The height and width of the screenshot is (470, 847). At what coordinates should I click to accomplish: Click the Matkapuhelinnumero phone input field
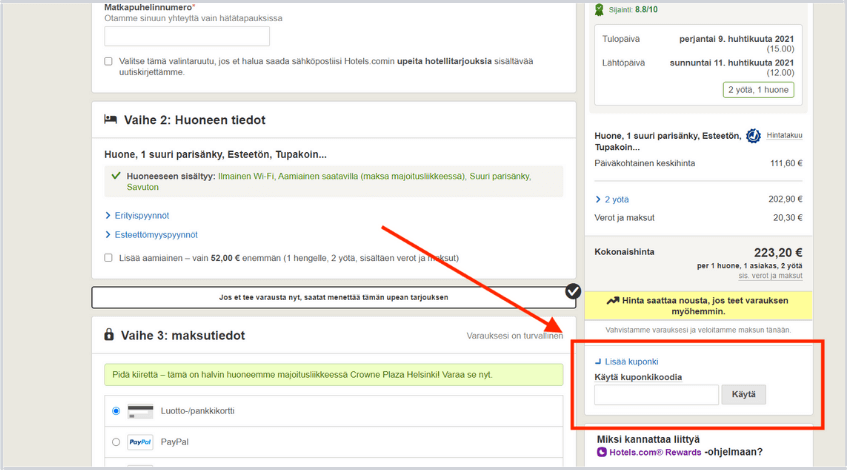pos(187,36)
